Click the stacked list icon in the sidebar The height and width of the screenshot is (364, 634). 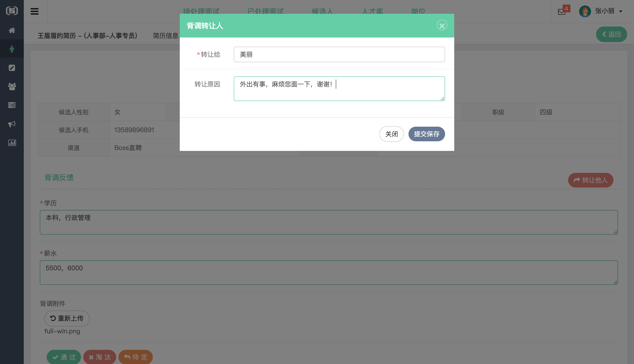coord(12,105)
